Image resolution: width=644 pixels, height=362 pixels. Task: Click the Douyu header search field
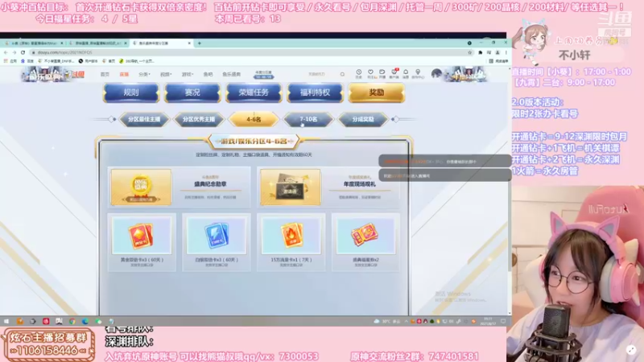[x=320, y=74]
